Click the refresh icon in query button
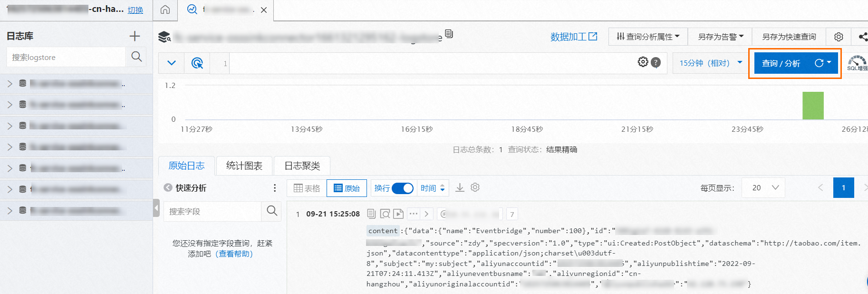Image resolution: width=868 pixels, height=294 pixels. (x=819, y=63)
